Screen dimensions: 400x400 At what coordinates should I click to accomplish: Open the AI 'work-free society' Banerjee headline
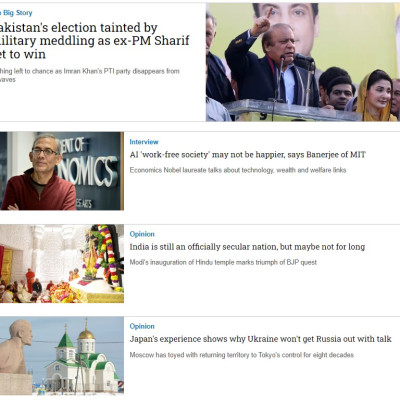248,155
